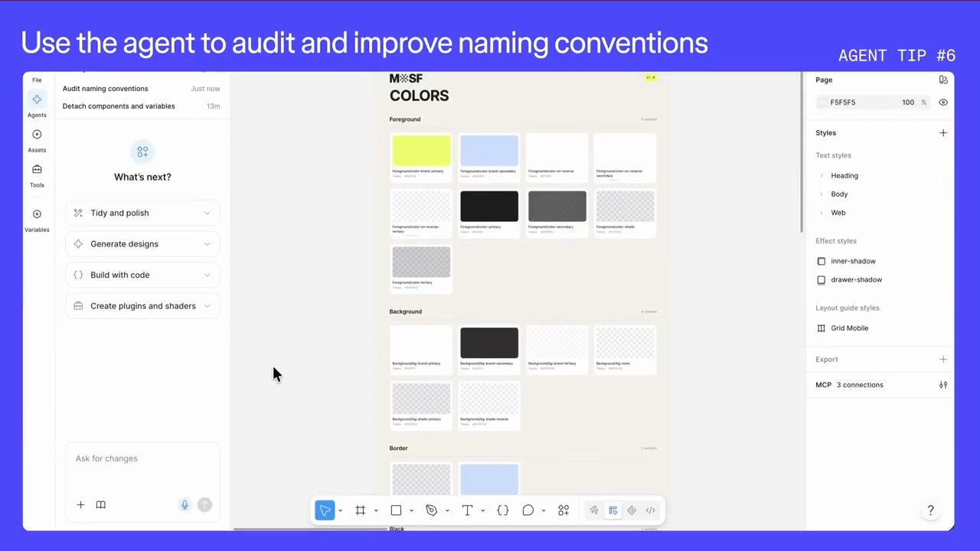Select the Pen tool
980x551 pixels.
point(431,510)
